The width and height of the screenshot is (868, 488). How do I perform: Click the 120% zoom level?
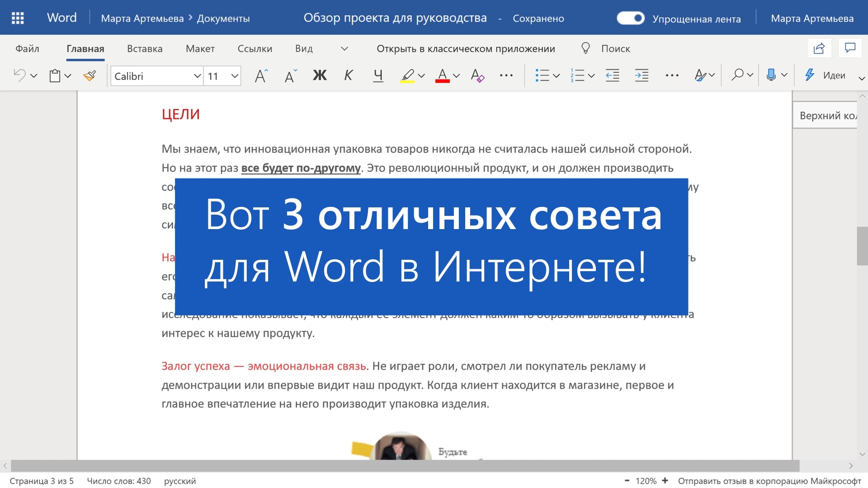(x=646, y=481)
